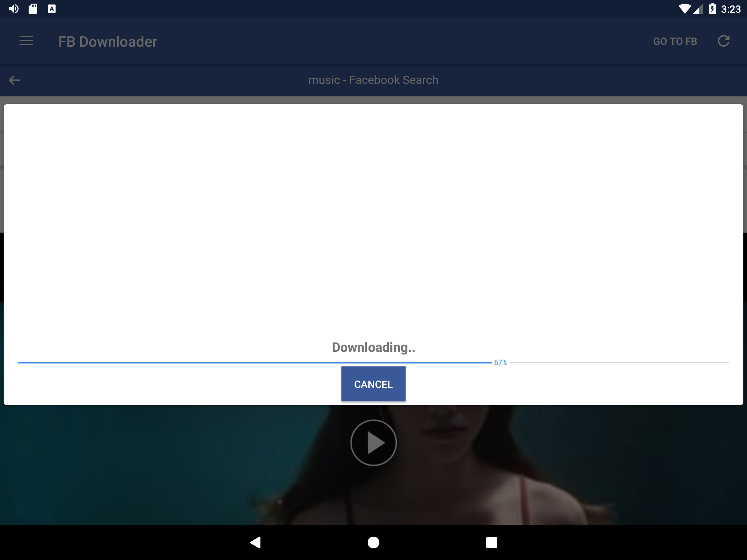The height and width of the screenshot is (560, 747).
Task: Click the Downloading.. status text
Action: 373,347
